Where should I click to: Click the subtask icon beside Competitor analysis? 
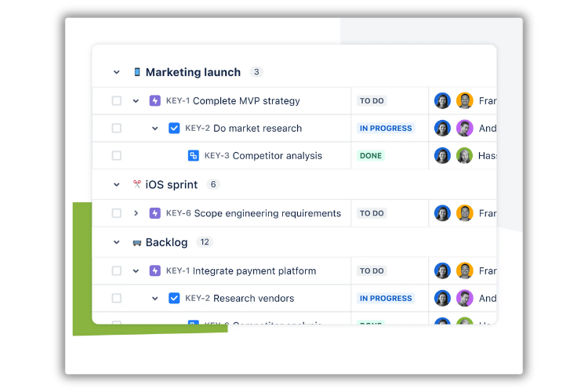pyautogui.click(x=194, y=156)
